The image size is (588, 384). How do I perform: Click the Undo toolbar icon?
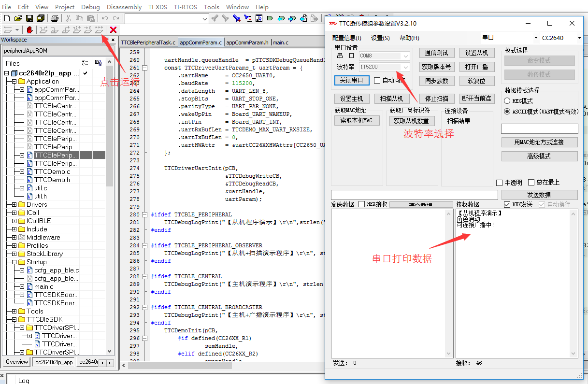click(105, 18)
